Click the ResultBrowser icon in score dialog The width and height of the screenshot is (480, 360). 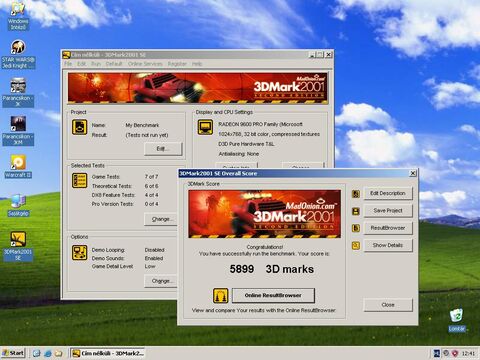point(356,228)
